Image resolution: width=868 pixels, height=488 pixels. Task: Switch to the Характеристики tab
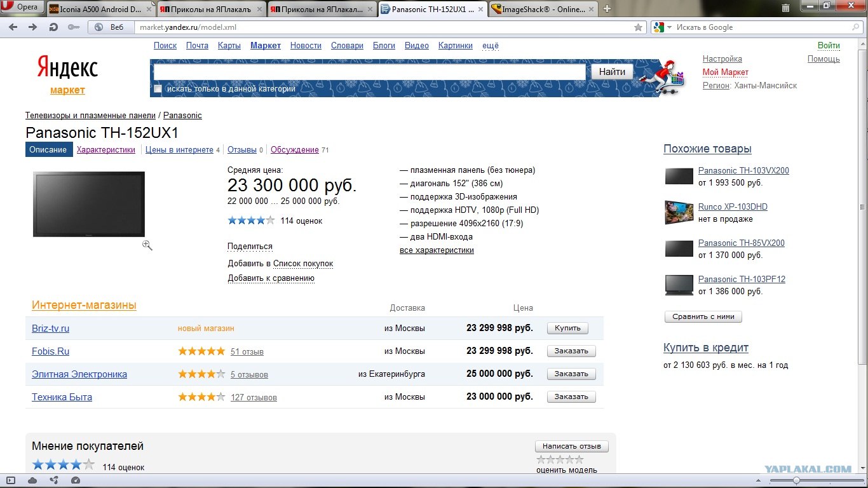tap(106, 150)
